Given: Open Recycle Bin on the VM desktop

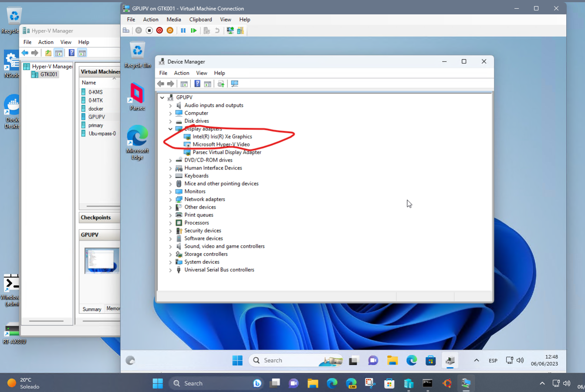Looking at the screenshot, I should [x=138, y=55].
